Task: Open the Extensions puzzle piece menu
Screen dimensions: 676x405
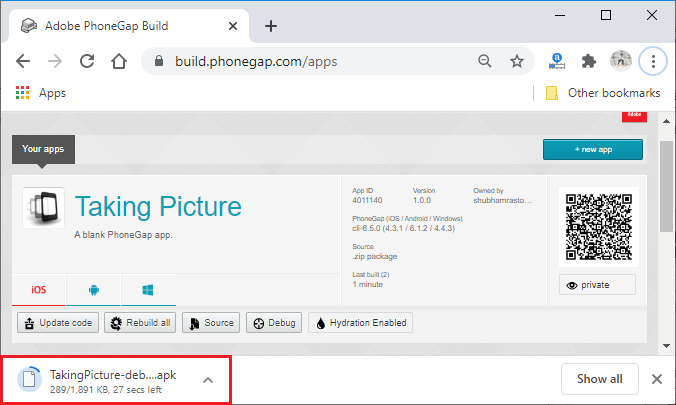Action: [588, 61]
